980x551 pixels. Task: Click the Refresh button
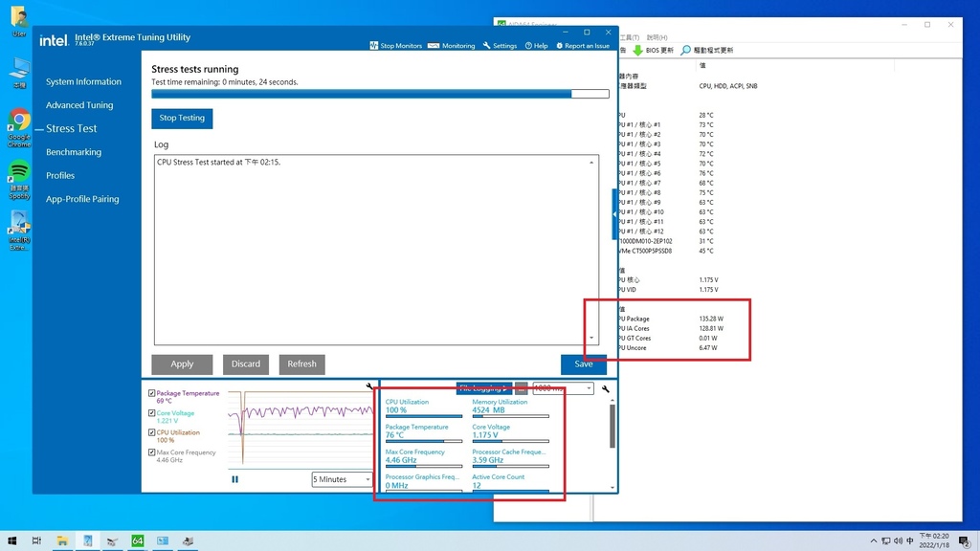click(301, 364)
